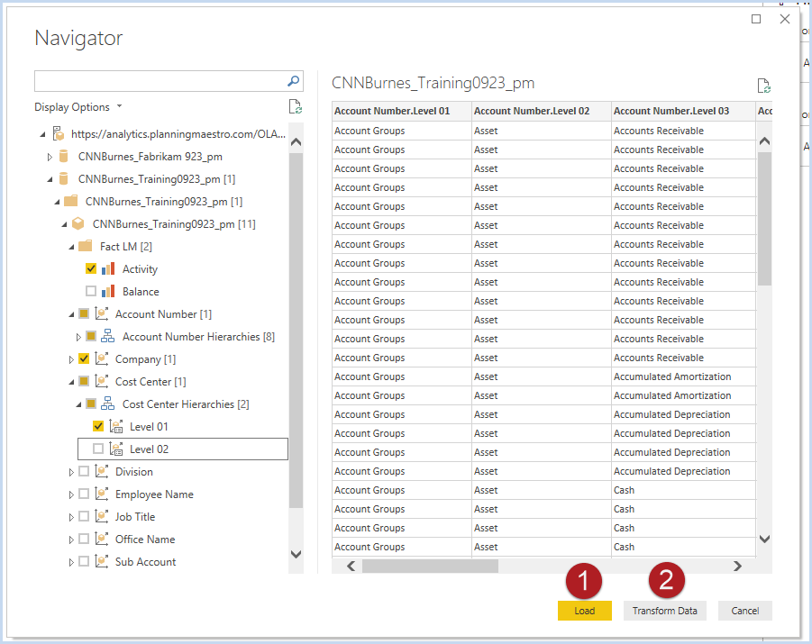This screenshot has width=812, height=644.
Task: Click the Transform Data button
Action: [664, 611]
